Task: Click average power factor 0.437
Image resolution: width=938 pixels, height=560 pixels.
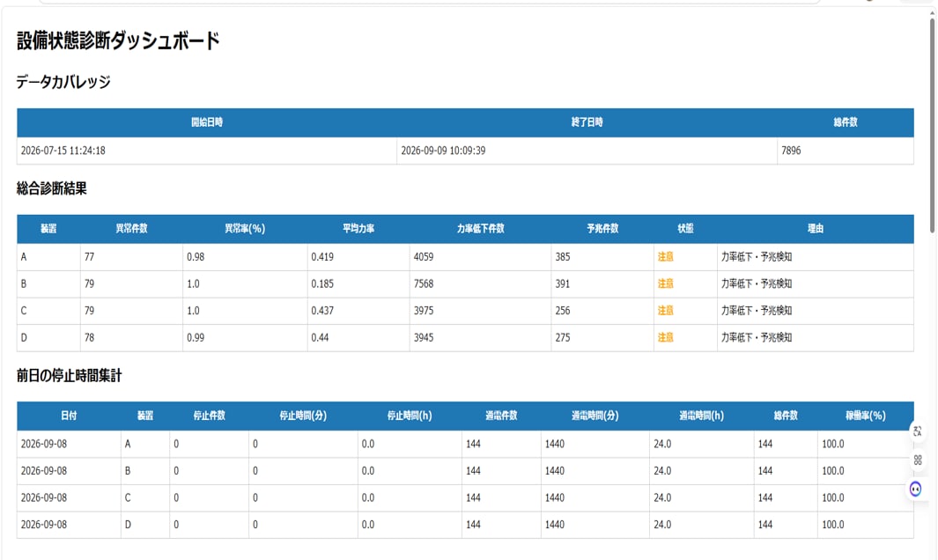Action: (x=322, y=311)
